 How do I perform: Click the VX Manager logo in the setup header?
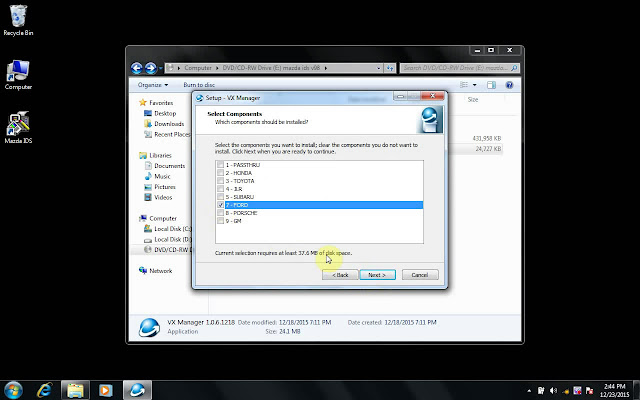(429, 119)
